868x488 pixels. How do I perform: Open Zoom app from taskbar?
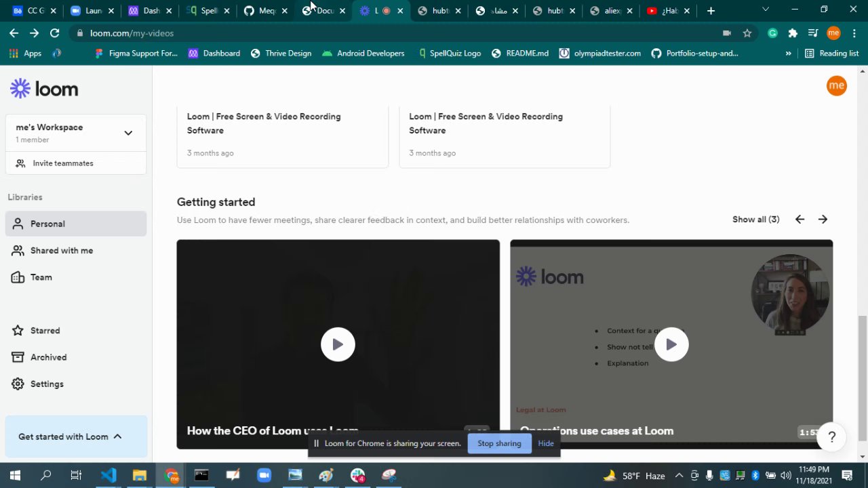(264, 475)
